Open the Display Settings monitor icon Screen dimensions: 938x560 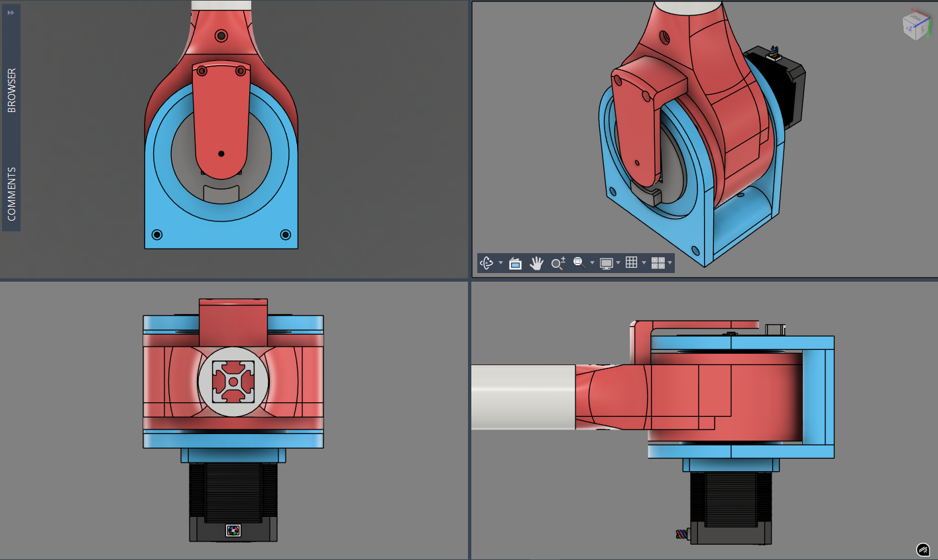click(606, 263)
